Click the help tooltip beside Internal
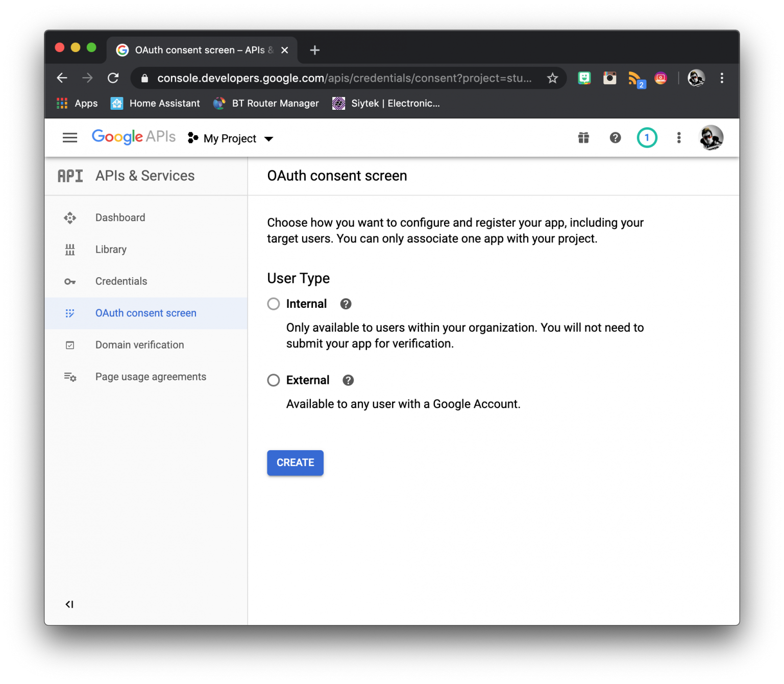This screenshot has height=684, width=784. (x=346, y=304)
